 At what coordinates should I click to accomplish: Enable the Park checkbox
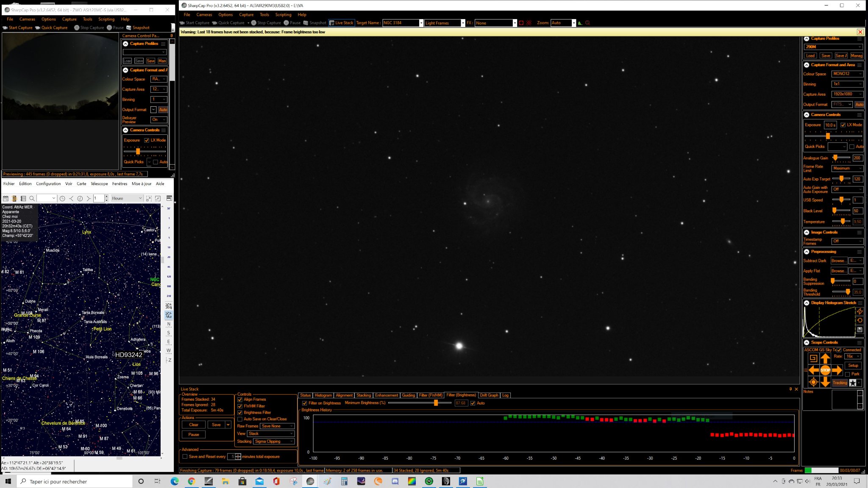click(848, 374)
